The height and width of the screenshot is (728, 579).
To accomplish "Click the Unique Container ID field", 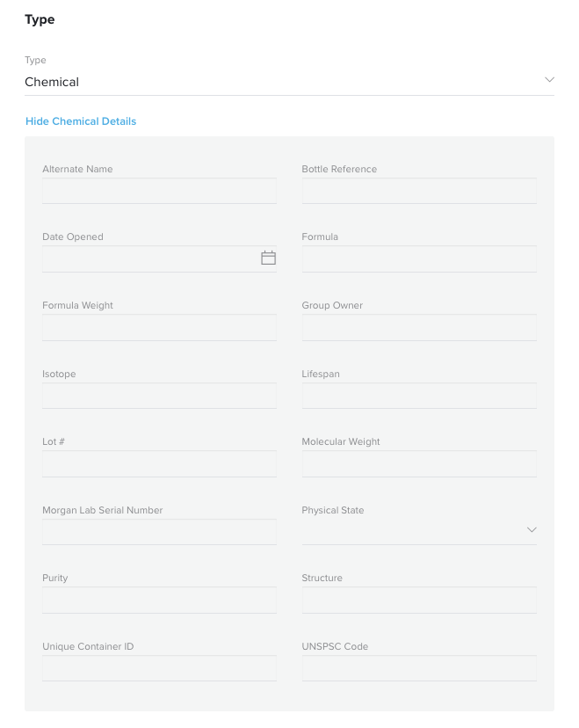I will point(159,668).
